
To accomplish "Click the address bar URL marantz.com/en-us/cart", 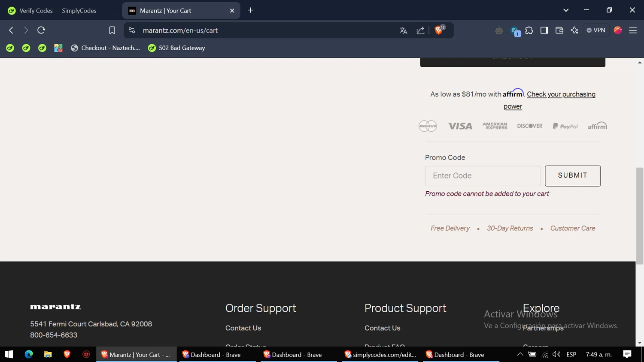I will click(180, 30).
